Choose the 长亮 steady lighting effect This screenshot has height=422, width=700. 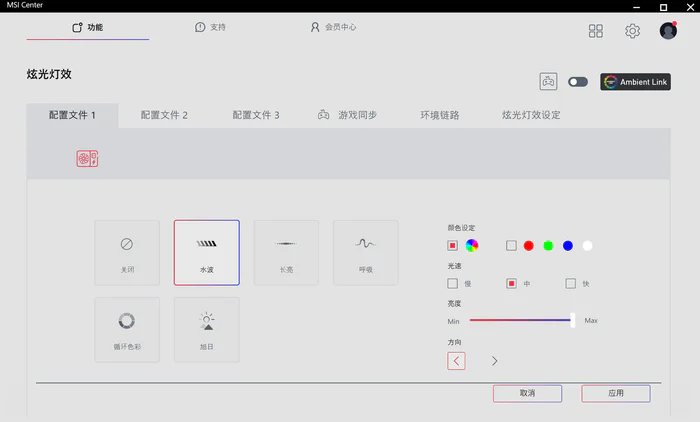[x=286, y=253]
